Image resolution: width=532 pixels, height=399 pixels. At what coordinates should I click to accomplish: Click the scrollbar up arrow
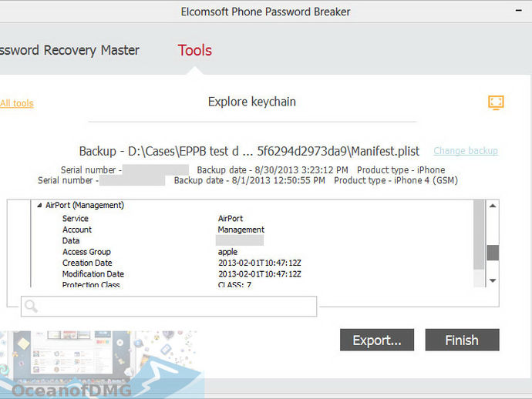point(493,206)
